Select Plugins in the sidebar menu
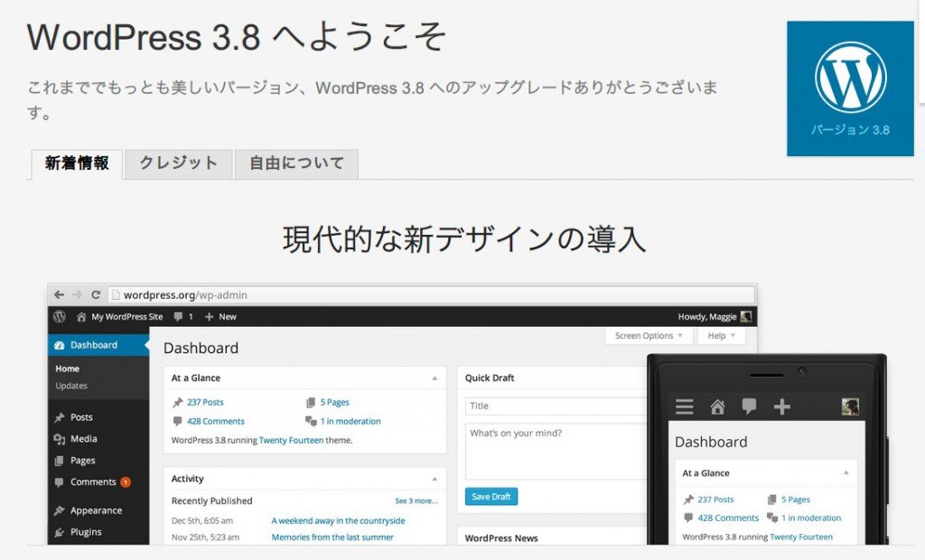The image size is (925, 560). [86, 532]
